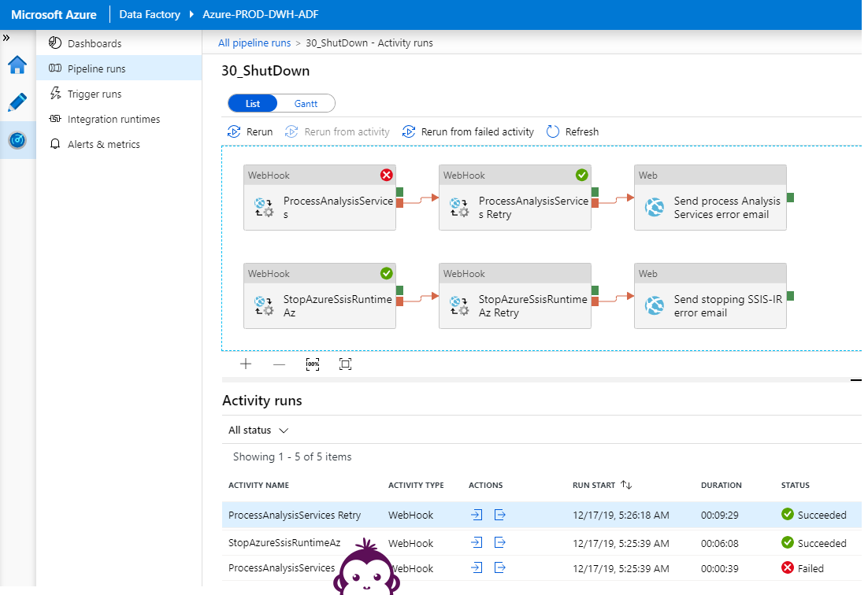Zoom out on the pipeline canvas
This screenshot has height=595, width=868.
pos(279,364)
